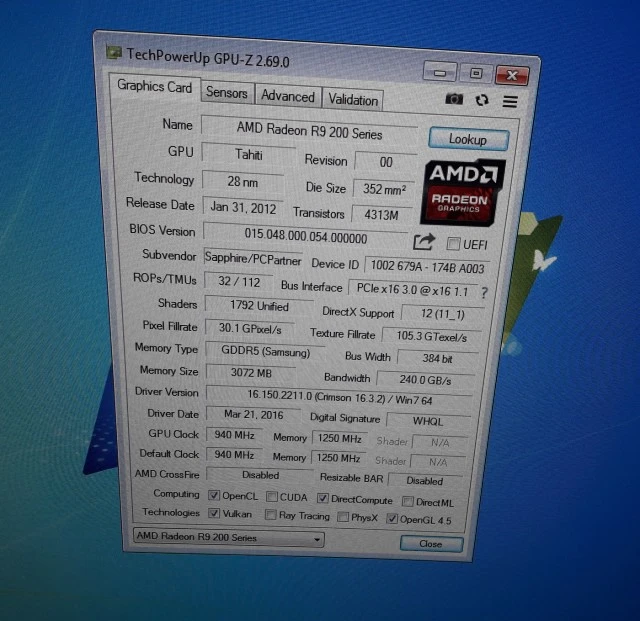Viewport: 640px width, 621px height.
Task: Click the PCIe x16 3.0 bus interface value
Action: (x=412, y=290)
